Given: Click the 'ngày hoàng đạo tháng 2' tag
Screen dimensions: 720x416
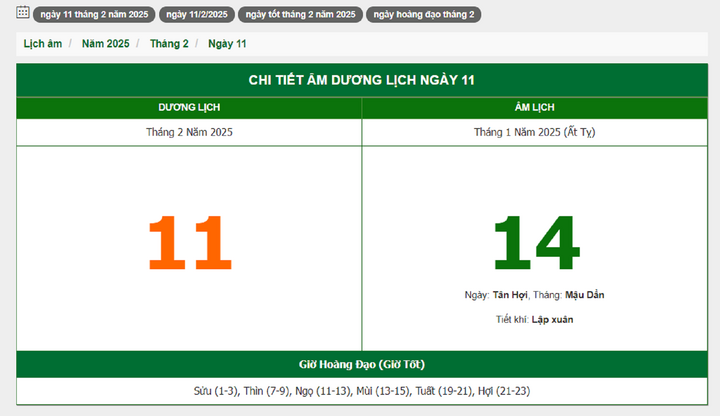Looking at the screenshot, I should coord(424,15).
